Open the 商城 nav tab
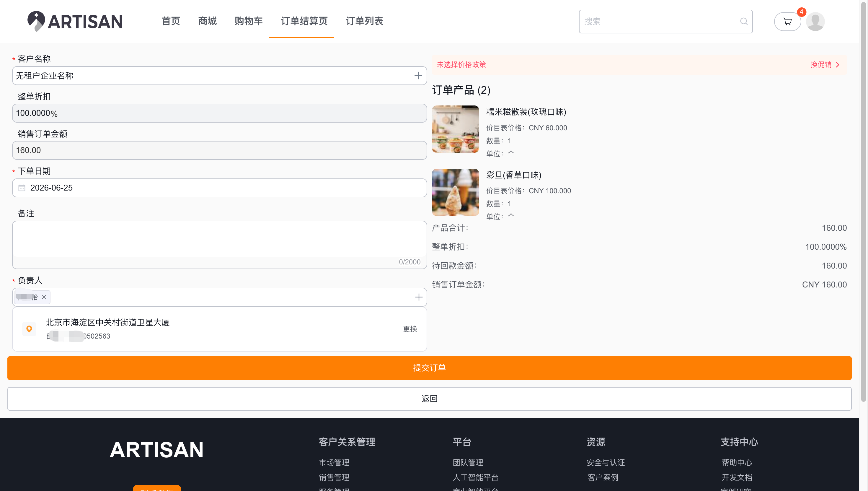 pos(207,21)
